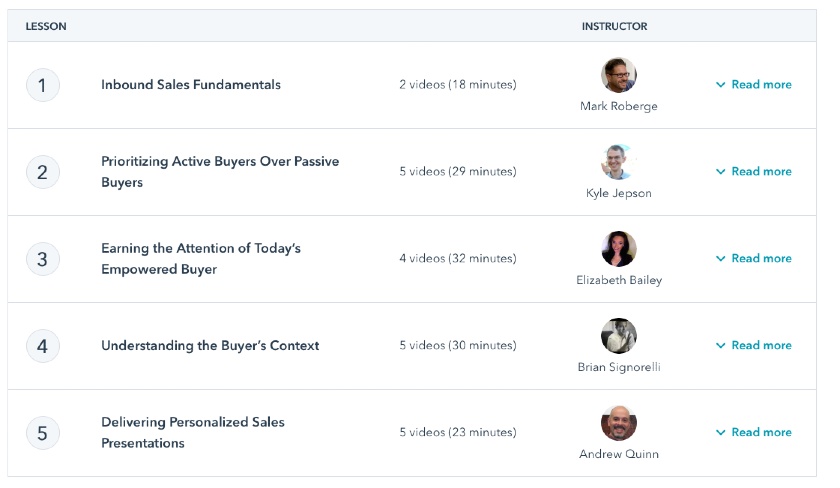Click Brian Signorelli's instructor photo

[619, 336]
